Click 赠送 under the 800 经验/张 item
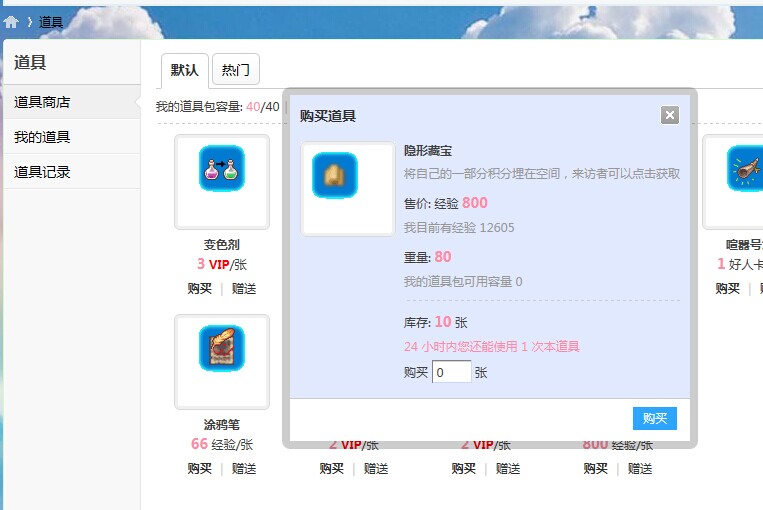This screenshot has width=763, height=510. 640,469
